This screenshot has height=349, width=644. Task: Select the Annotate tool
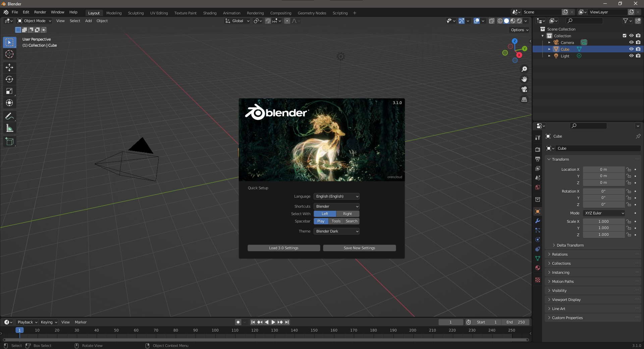[x=9, y=116]
